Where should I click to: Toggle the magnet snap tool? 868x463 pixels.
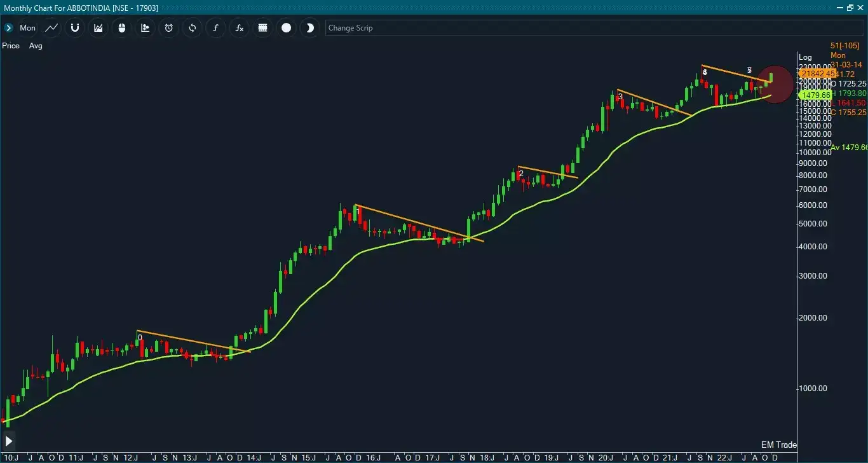point(75,28)
